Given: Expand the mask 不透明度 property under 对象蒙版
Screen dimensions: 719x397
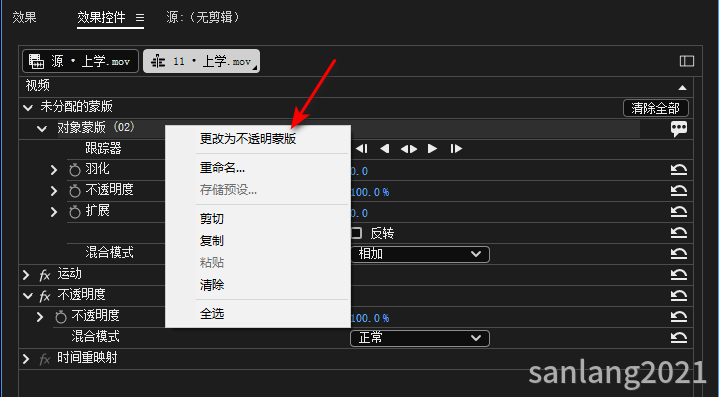Looking at the screenshot, I should [x=54, y=191].
